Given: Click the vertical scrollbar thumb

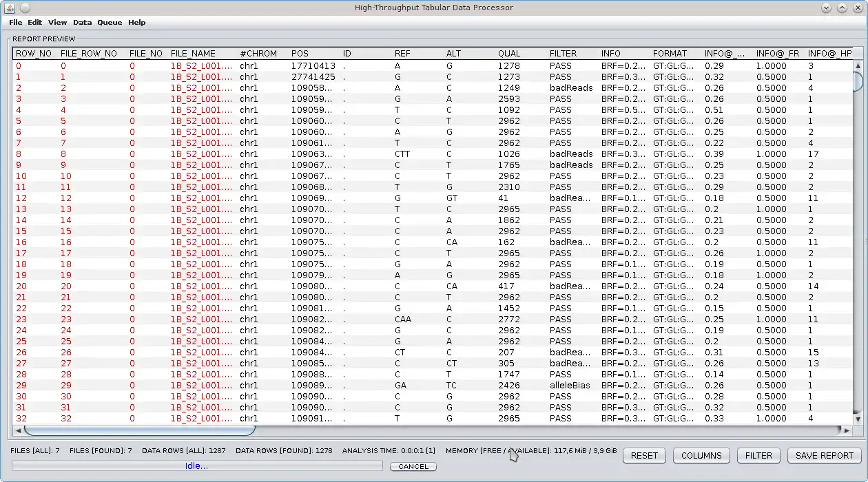Looking at the screenshot, I should tap(858, 81).
